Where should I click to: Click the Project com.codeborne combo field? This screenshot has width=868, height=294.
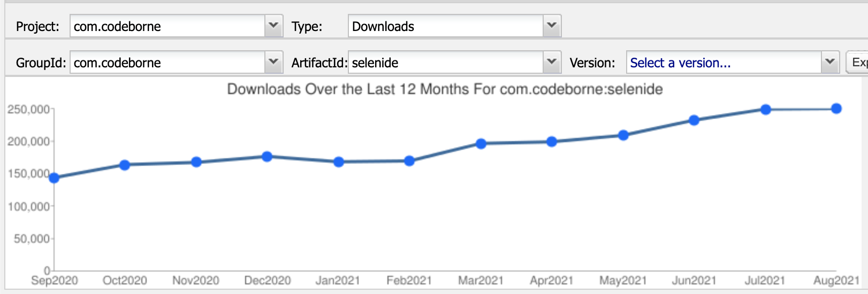pyautogui.click(x=167, y=26)
